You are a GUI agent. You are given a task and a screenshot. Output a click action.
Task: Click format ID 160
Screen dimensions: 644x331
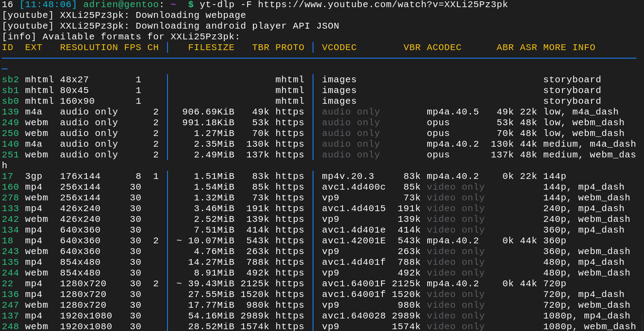tap(10, 187)
